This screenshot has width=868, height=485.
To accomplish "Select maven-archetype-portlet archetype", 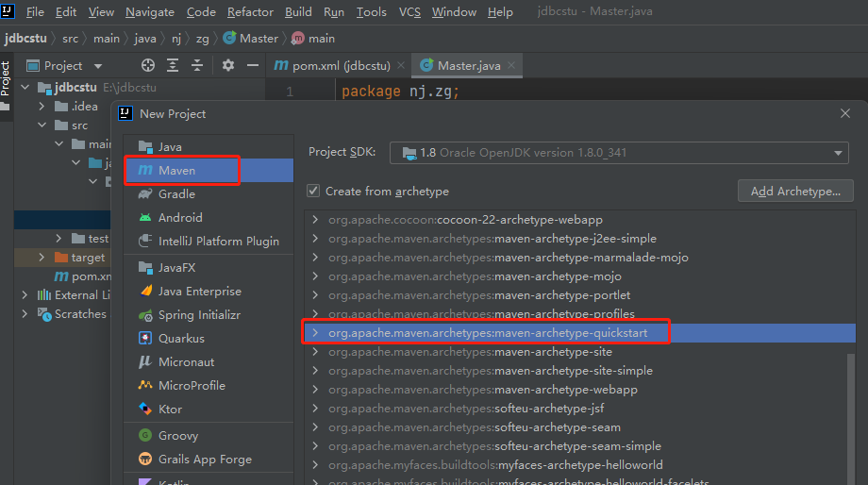I will (x=579, y=295).
